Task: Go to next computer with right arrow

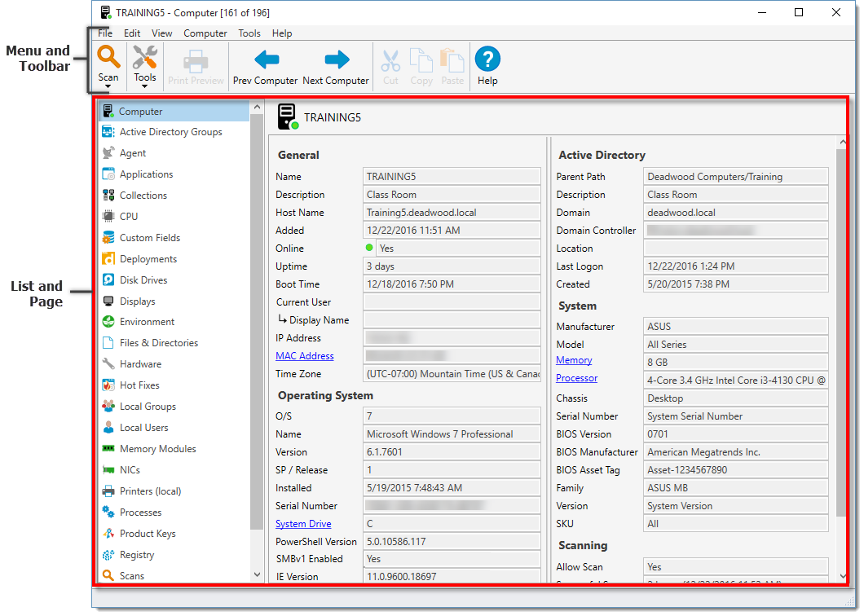Action: pyautogui.click(x=337, y=59)
